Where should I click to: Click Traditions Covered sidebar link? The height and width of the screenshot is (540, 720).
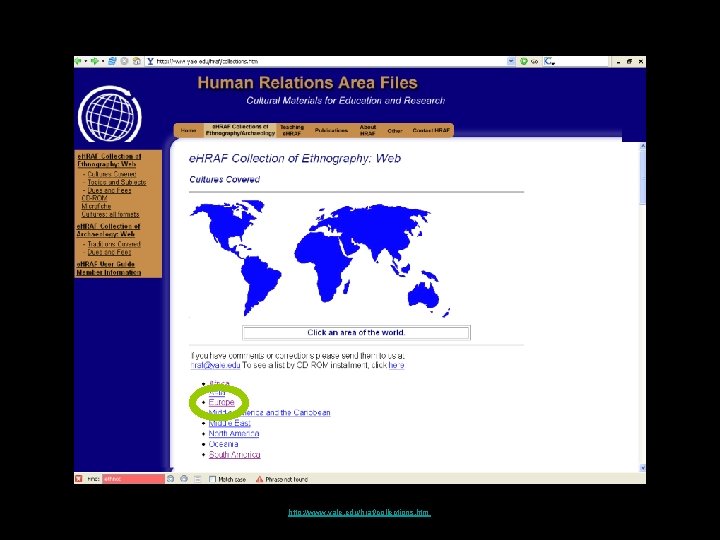coord(114,244)
